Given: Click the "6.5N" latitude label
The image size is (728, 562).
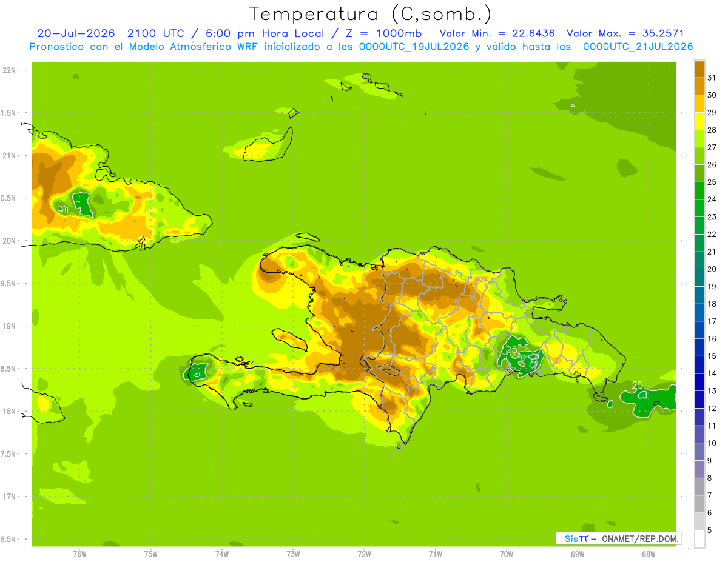Looking at the screenshot, I should [8, 539].
